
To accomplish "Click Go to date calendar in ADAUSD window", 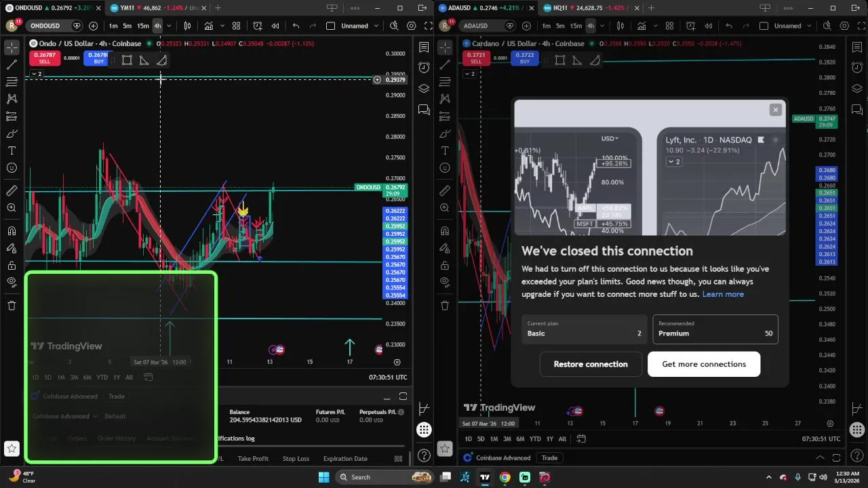I will 581,439.
